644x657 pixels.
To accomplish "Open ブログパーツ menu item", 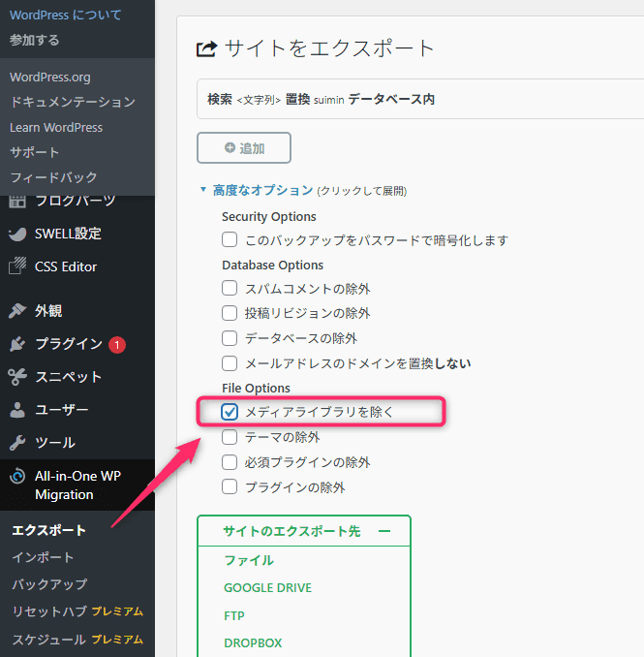I will point(75,202).
